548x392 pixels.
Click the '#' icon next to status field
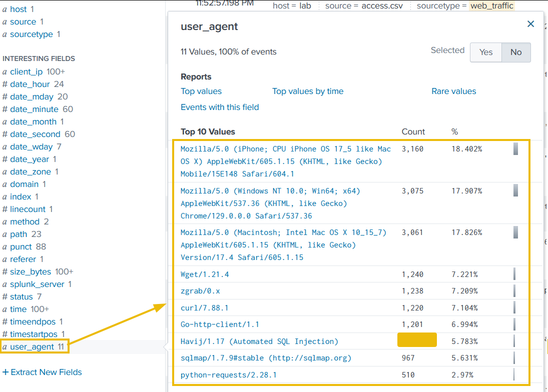6,296
